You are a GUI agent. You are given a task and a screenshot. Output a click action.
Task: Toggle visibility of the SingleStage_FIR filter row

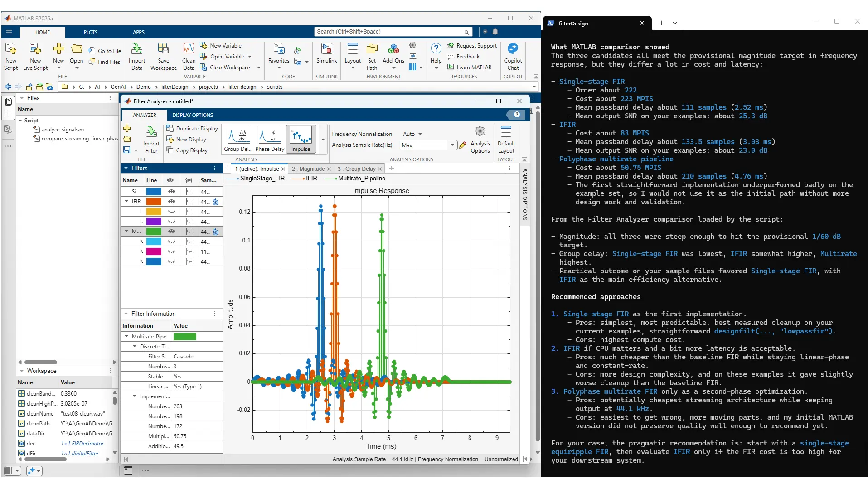(171, 192)
